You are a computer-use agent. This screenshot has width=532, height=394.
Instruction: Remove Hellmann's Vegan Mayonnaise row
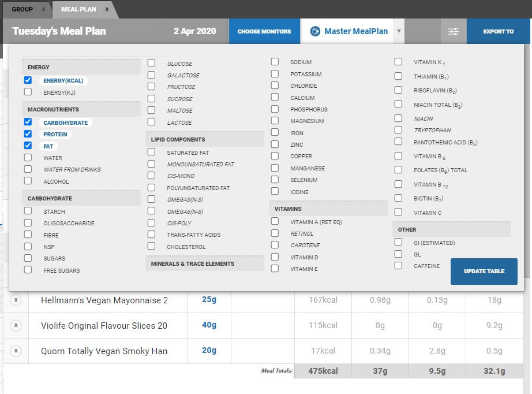tap(16, 300)
